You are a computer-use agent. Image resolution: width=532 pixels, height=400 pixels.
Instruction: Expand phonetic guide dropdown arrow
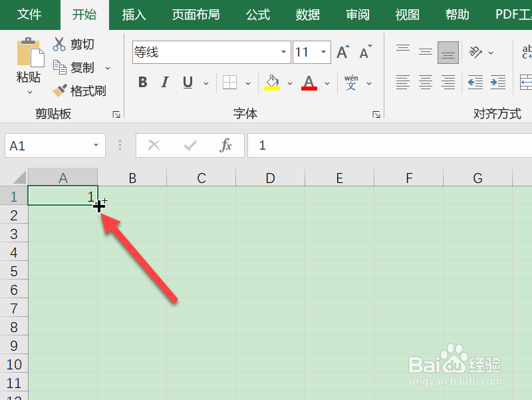(369, 83)
